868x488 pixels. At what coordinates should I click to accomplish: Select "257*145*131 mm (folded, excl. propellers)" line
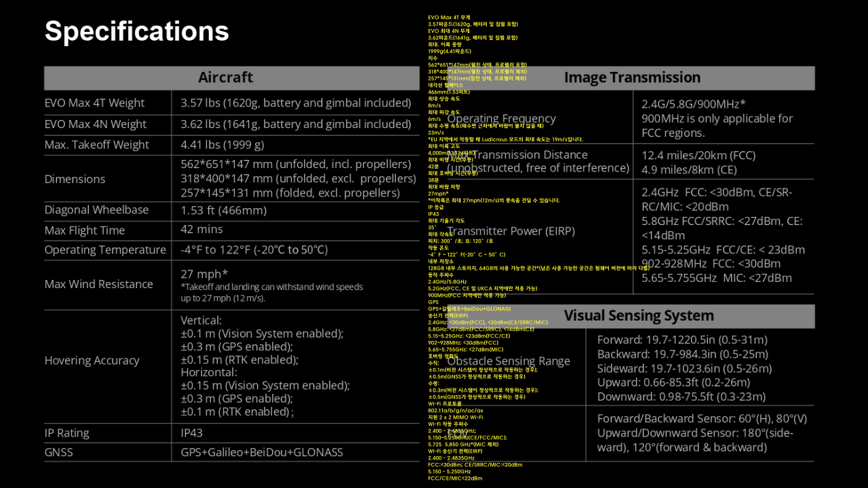pos(290,192)
